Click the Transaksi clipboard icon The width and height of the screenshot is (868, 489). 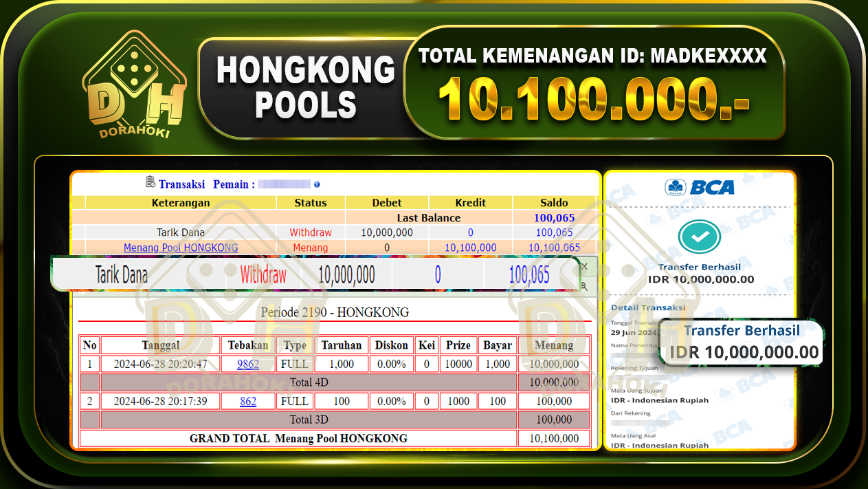click(149, 181)
